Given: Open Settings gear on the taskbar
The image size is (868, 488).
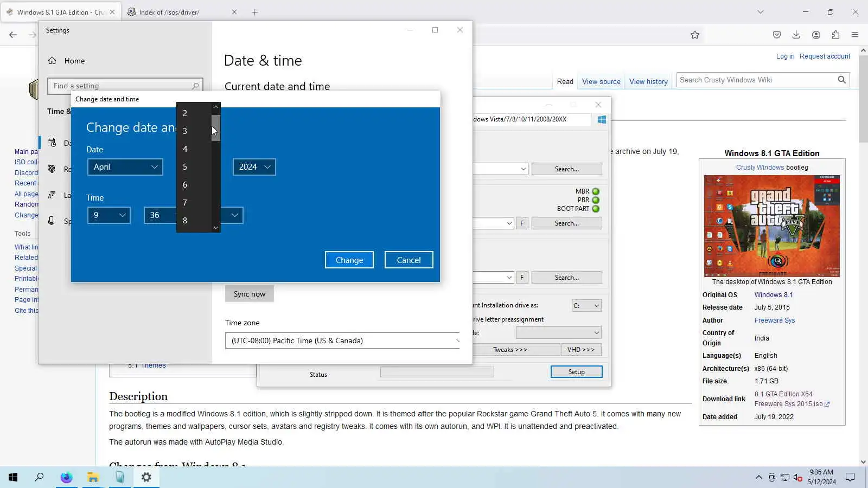Looking at the screenshot, I should click(146, 477).
